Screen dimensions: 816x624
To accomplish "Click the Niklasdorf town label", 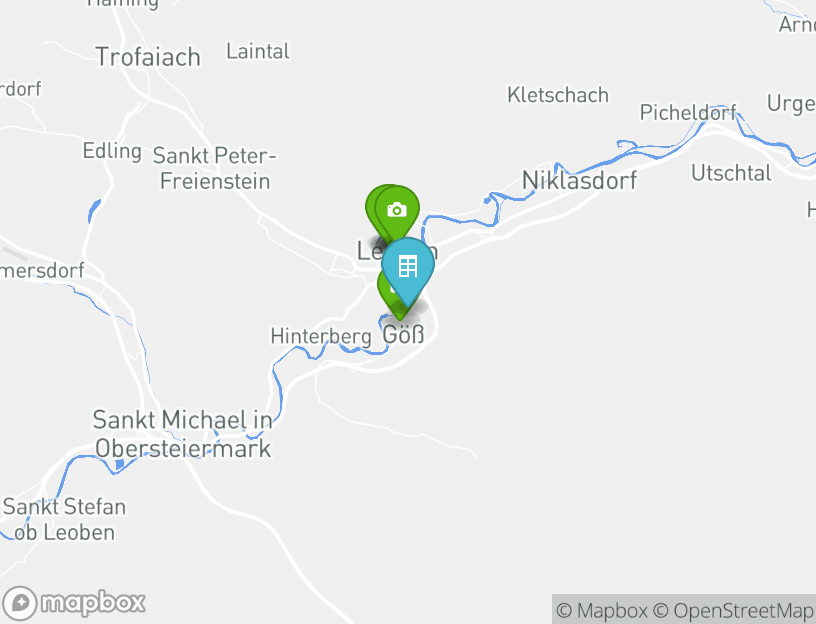I will tap(579, 180).
